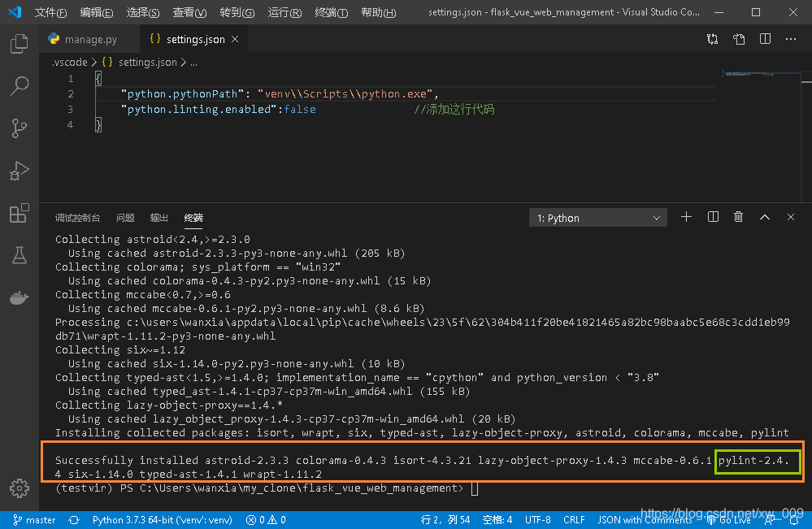812x529 pixels.
Task: Expand the editor more actions ellipsis
Action: (791, 38)
